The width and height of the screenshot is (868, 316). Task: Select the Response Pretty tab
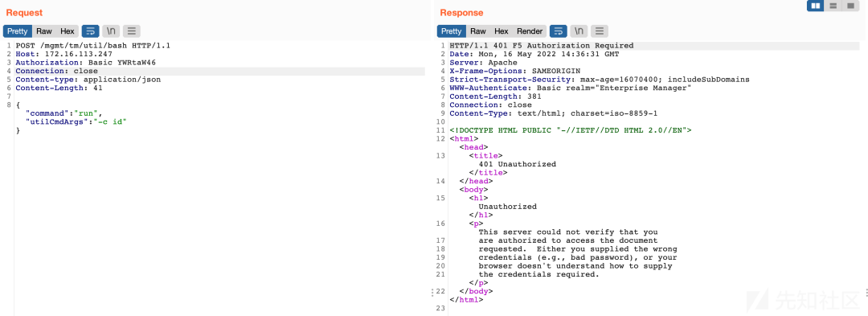tap(451, 31)
